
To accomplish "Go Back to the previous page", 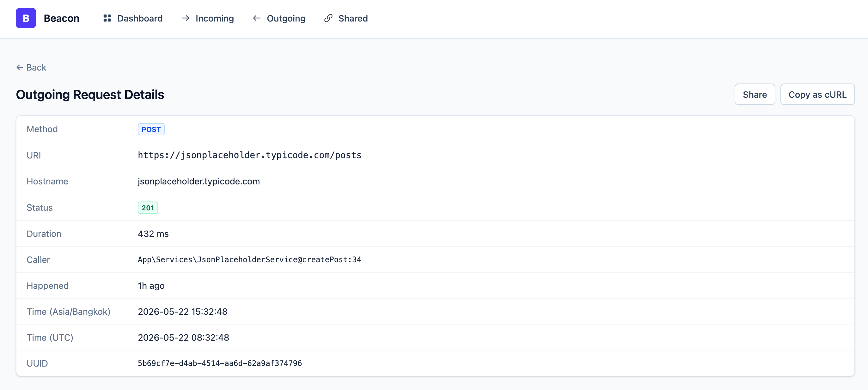I will (31, 67).
